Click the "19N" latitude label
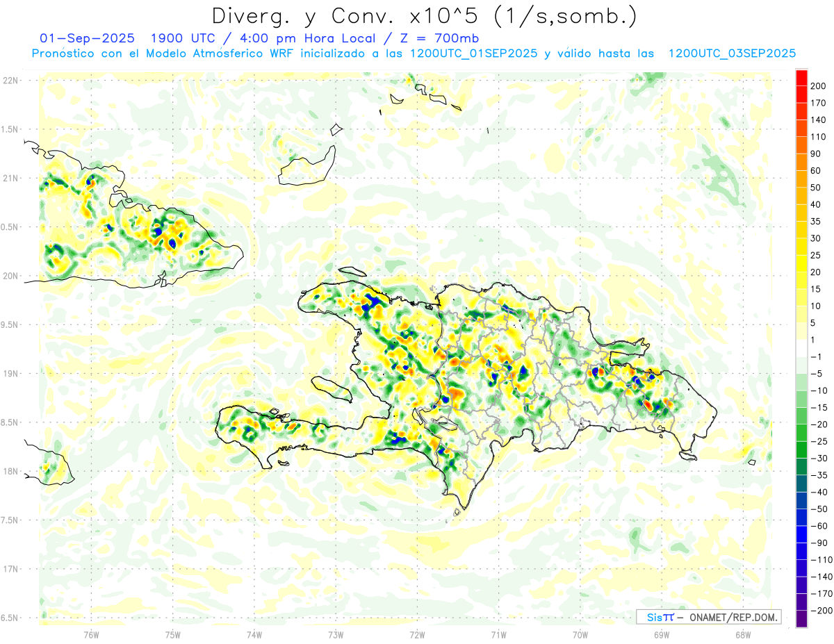The image size is (834, 644). click(x=10, y=374)
